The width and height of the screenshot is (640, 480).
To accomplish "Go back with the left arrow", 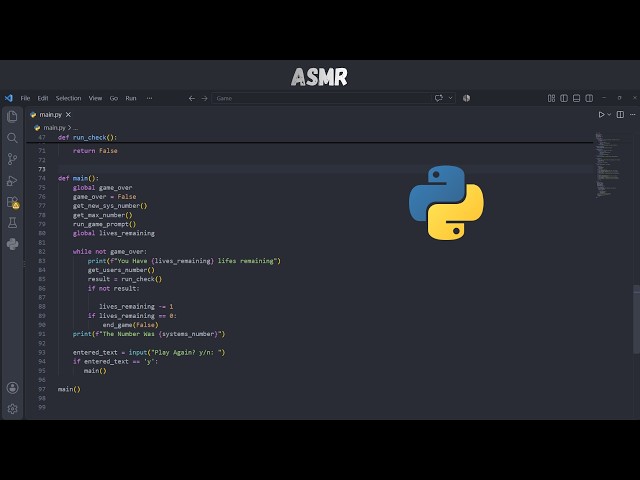I will [191, 98].
